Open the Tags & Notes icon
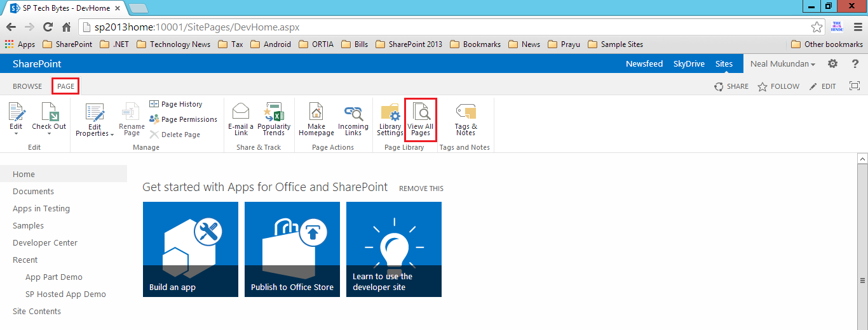868x330 pixels. [x=466, y=120]
